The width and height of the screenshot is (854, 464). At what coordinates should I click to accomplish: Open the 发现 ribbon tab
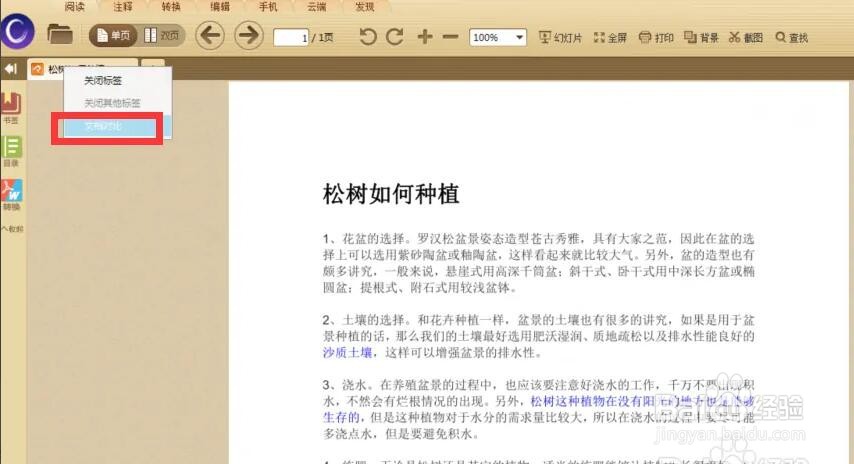click(364, 7)
